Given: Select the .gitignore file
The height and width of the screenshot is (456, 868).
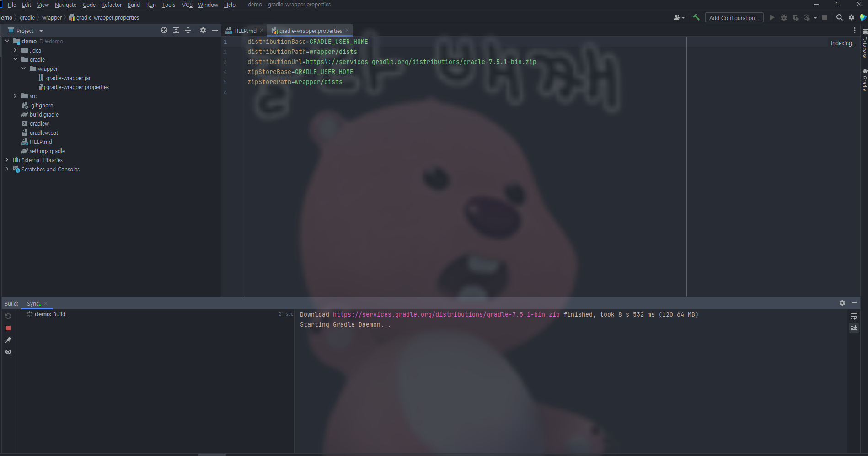Looking at the screenshot, I should pos(42,105).
